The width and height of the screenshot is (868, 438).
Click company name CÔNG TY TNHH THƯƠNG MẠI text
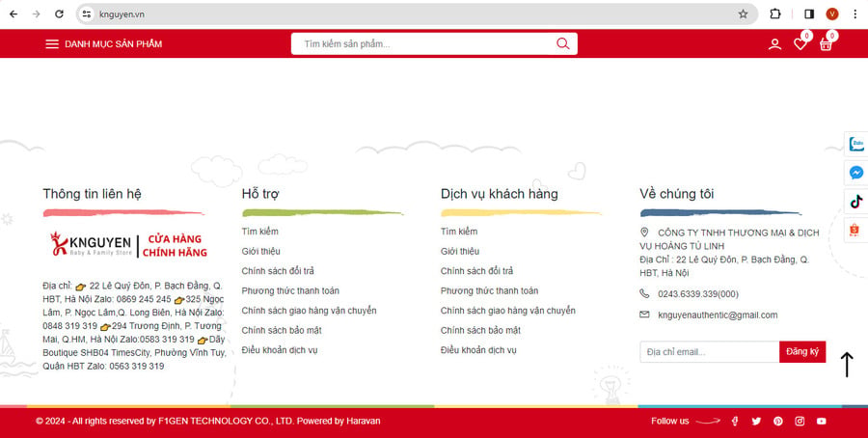click(730, 239)
